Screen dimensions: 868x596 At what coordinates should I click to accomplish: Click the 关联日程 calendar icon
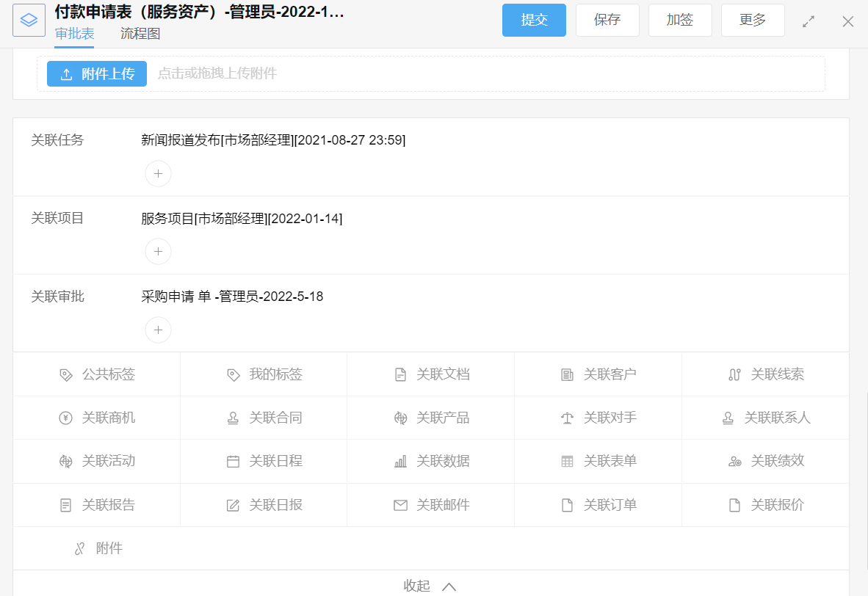(x=233, y=462)
